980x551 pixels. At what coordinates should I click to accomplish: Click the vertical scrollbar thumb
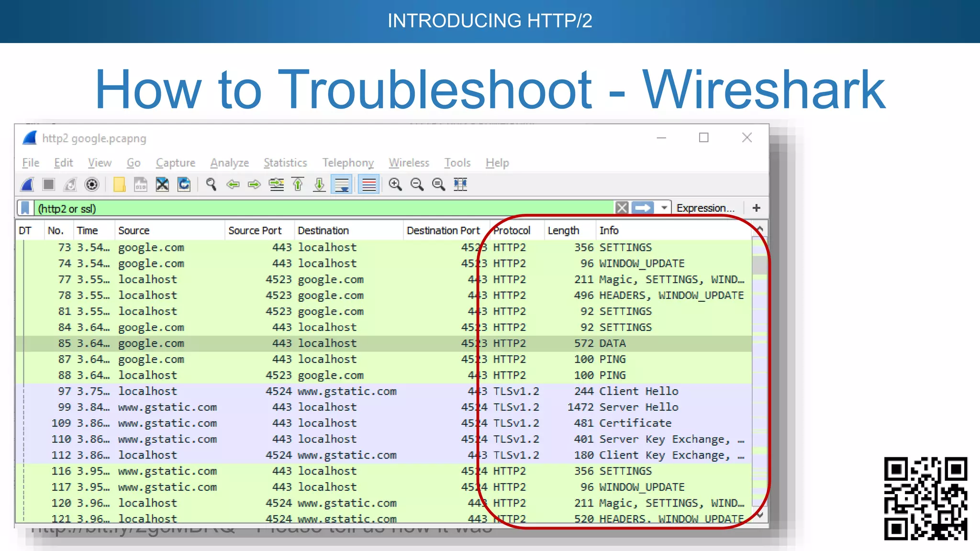coord(760,264)
